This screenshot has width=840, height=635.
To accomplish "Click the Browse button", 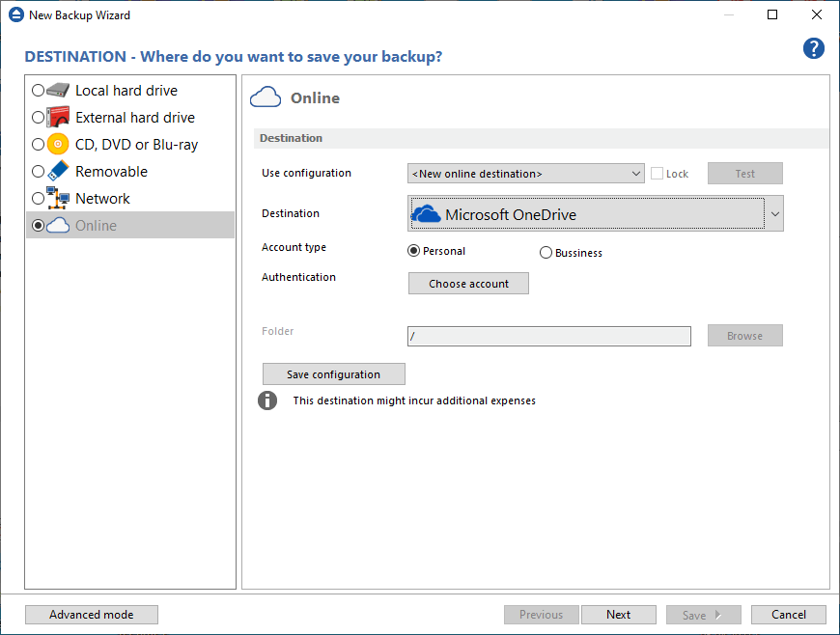I will pyautogui.click(x=744, y=336).
